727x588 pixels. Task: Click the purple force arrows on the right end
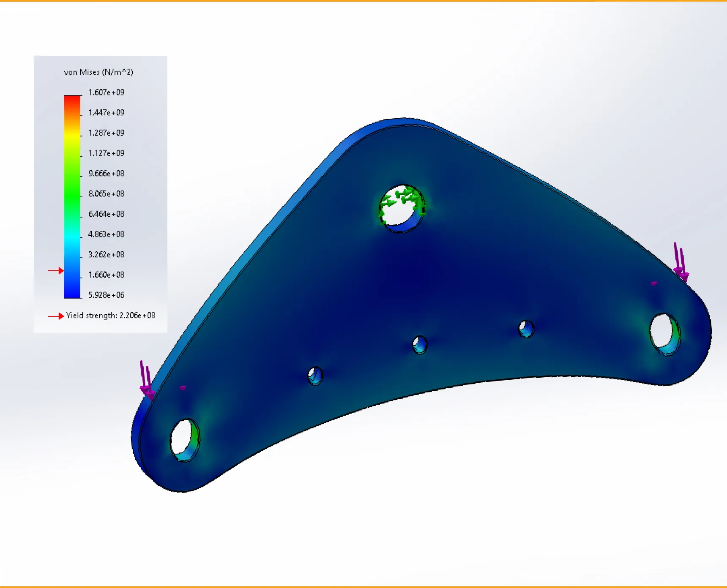[680, 263]
